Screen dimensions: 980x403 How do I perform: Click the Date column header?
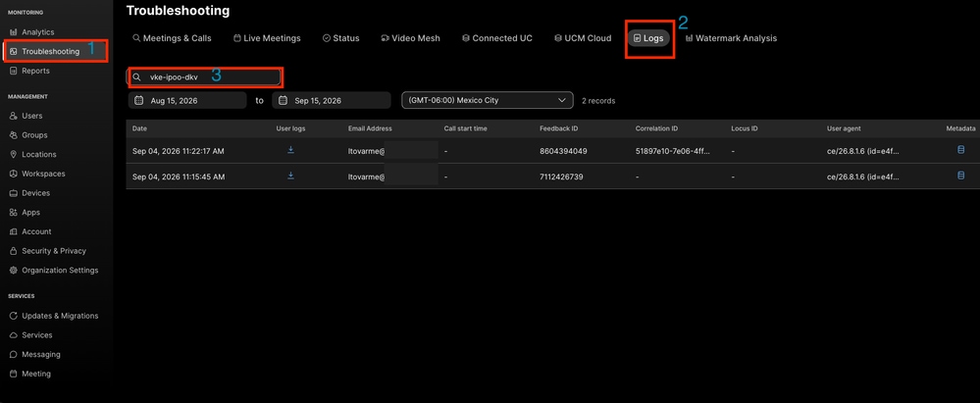point(139,128)
